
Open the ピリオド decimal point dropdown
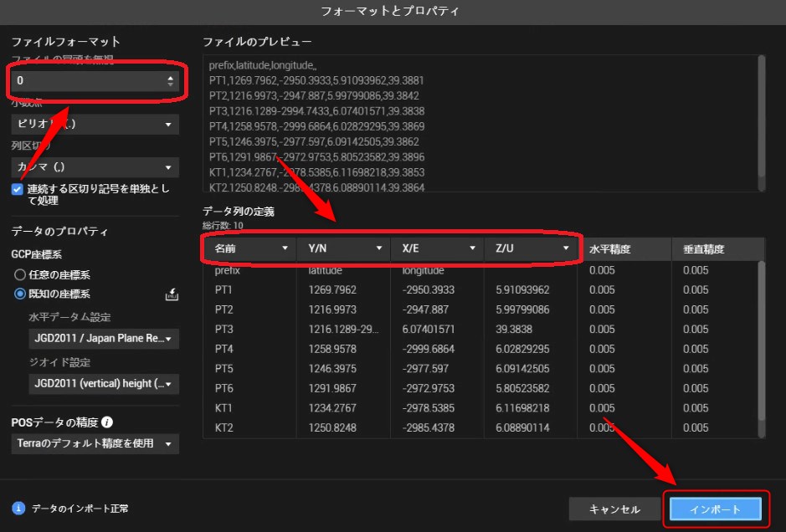click(x=95, y=125)
